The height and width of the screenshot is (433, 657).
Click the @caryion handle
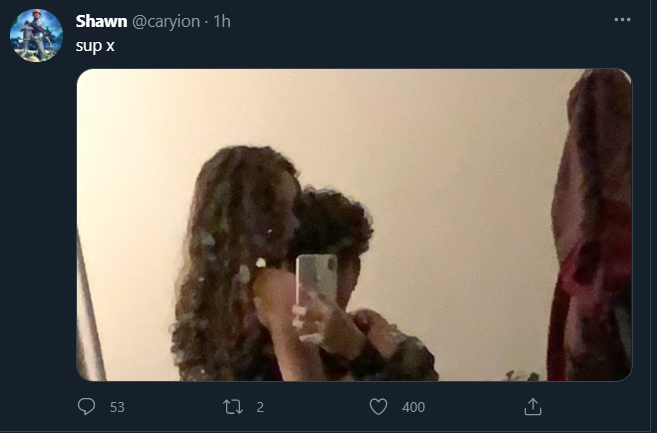[166, 22]
